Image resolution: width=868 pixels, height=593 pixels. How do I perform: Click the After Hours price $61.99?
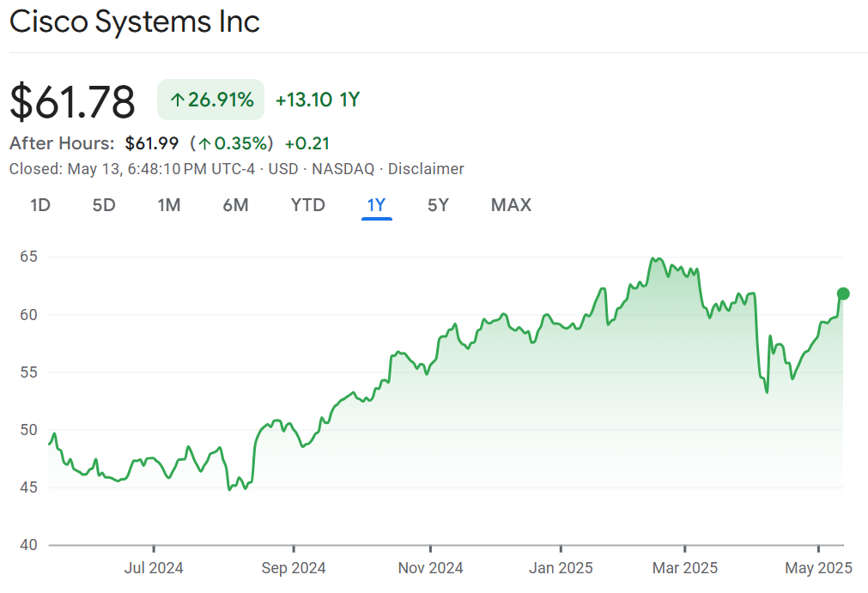[152, 143]
